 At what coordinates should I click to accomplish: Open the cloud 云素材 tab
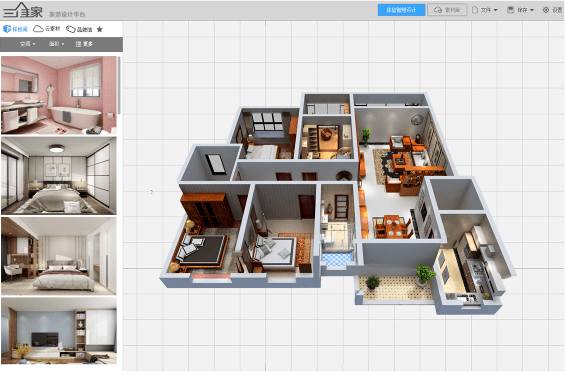coord(46,28)
